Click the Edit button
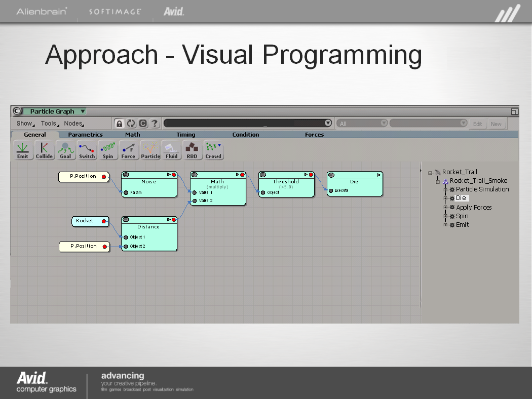Screen dimensions: 532x399 coord(477,124)
